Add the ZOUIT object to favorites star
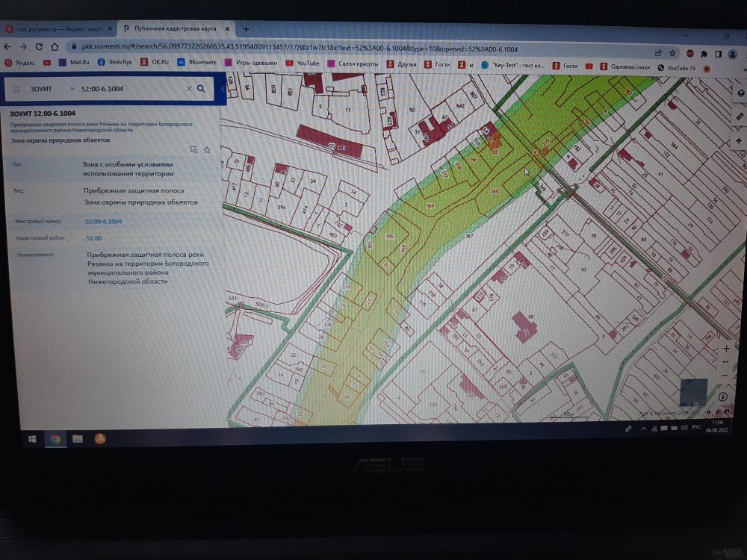 point(208,149)
